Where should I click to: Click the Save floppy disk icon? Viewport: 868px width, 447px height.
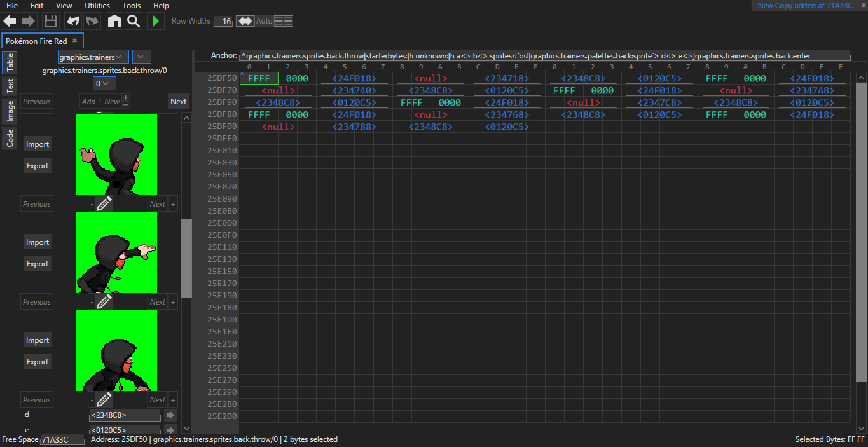(x=50, y=21)
